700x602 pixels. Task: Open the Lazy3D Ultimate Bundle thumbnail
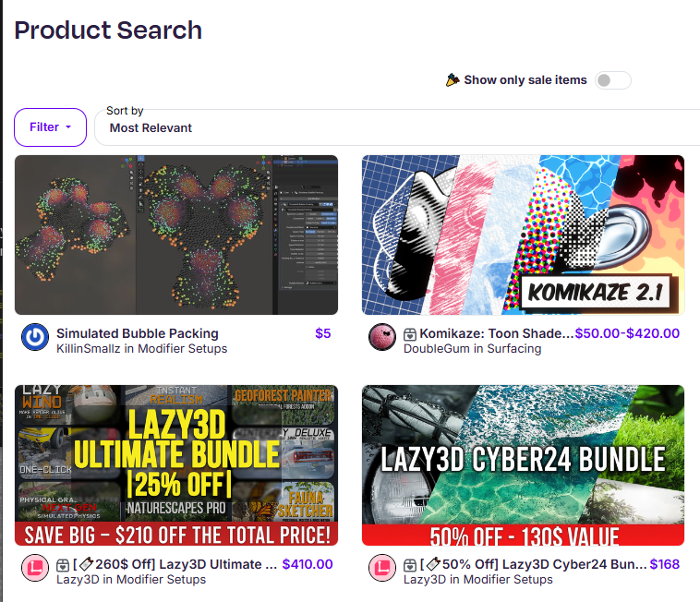[176, 465]
